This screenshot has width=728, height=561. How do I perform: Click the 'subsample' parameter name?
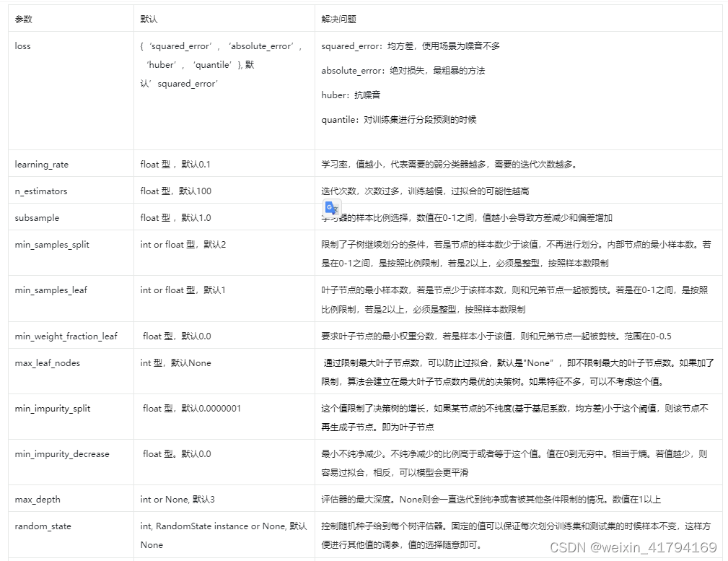pos(37,218)
